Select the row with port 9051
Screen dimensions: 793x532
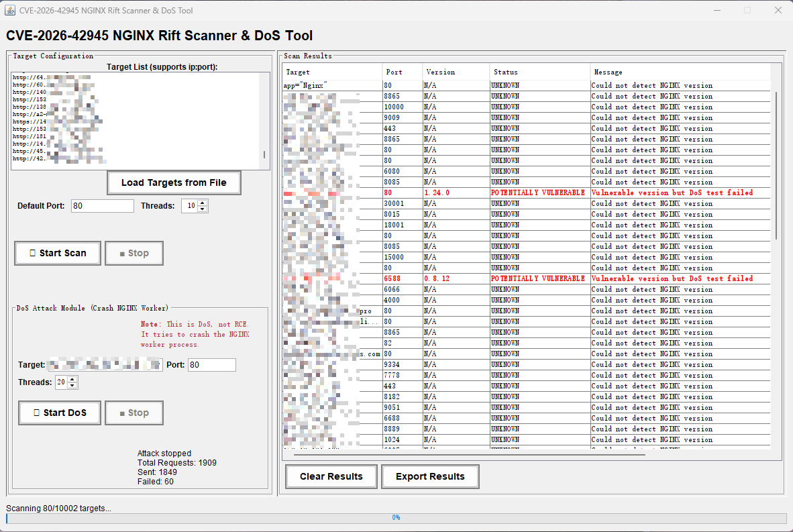pyautogui.click(x=526, y=407)
